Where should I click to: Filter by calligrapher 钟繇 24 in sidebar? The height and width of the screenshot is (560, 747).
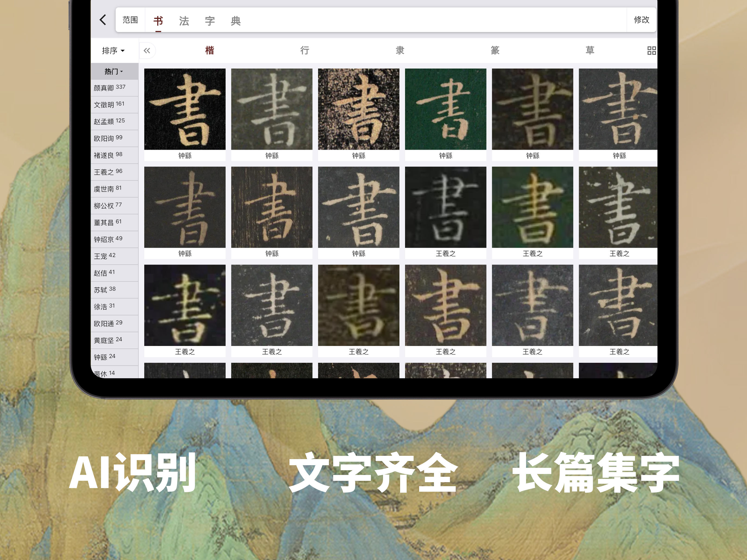pos(115,357)
